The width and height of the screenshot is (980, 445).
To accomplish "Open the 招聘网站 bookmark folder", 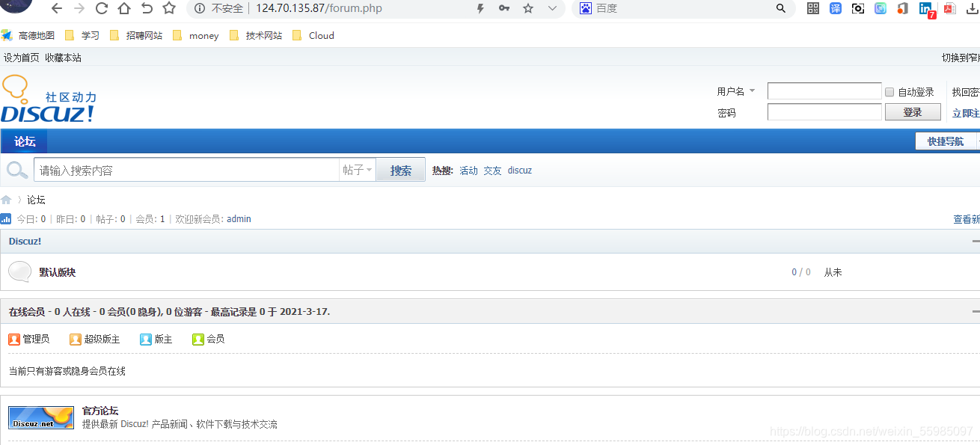I will (x=136, y=35).
